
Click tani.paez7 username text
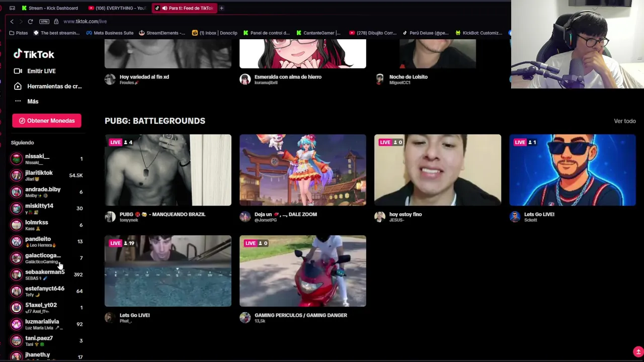tap(39, 338)
